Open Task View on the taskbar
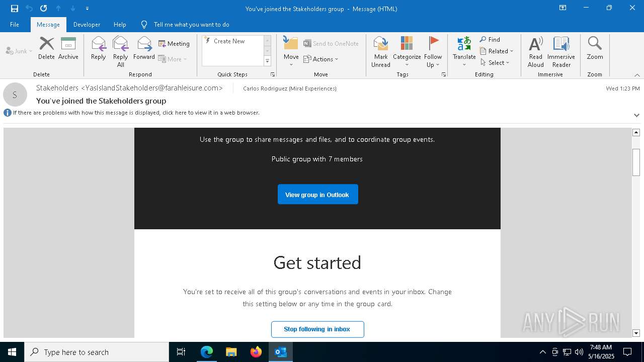 181,352
